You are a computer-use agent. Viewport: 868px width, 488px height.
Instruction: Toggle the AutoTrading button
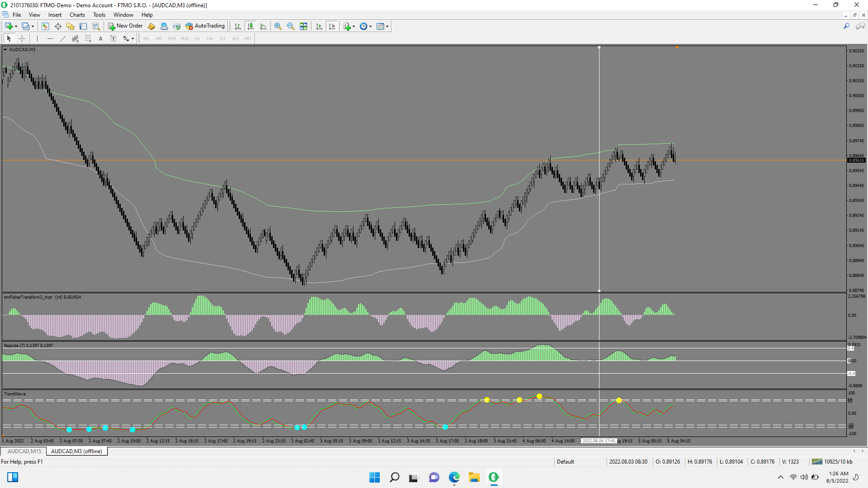pyautogui.click(x=205, y=26)
